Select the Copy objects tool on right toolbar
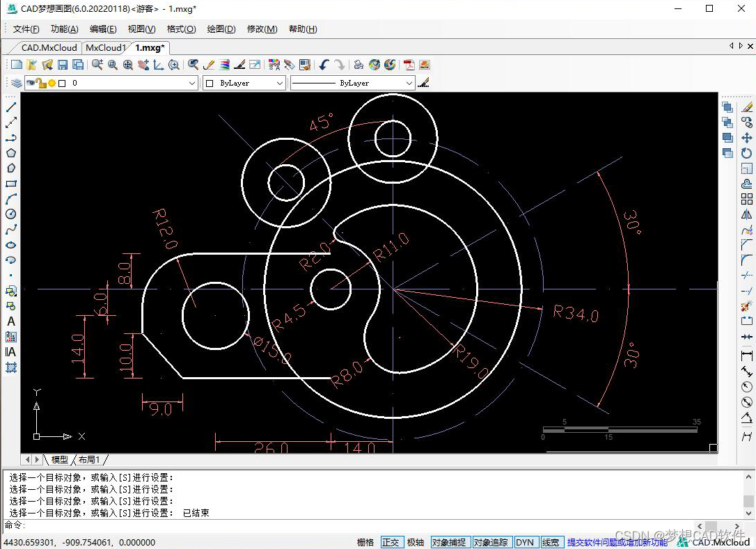756x549 pixels. coord(747,122)
